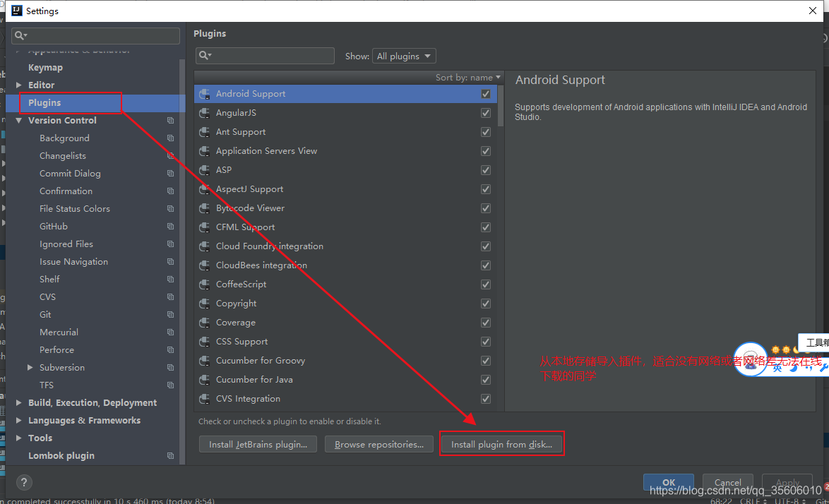Click the ASP plugin icon

(x=205, y=170)
